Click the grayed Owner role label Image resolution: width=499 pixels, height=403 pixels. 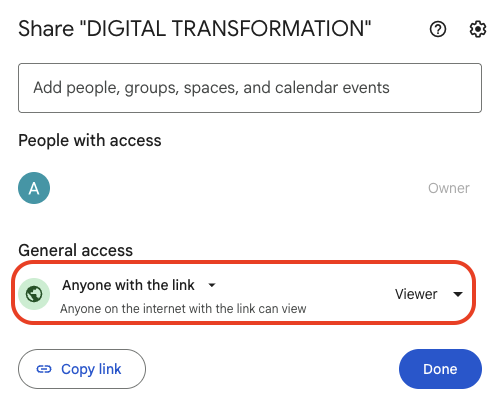tap(449, 188)
